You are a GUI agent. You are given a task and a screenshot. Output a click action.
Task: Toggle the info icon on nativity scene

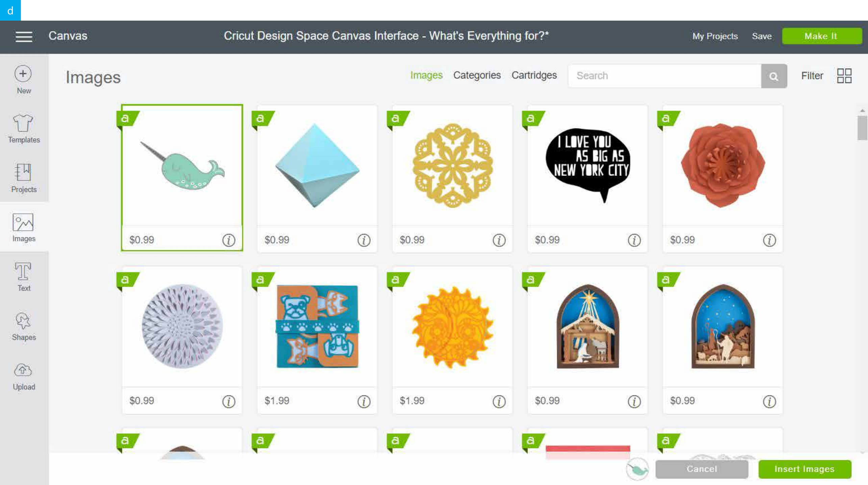pyautogui.click(x=634, y=401)
